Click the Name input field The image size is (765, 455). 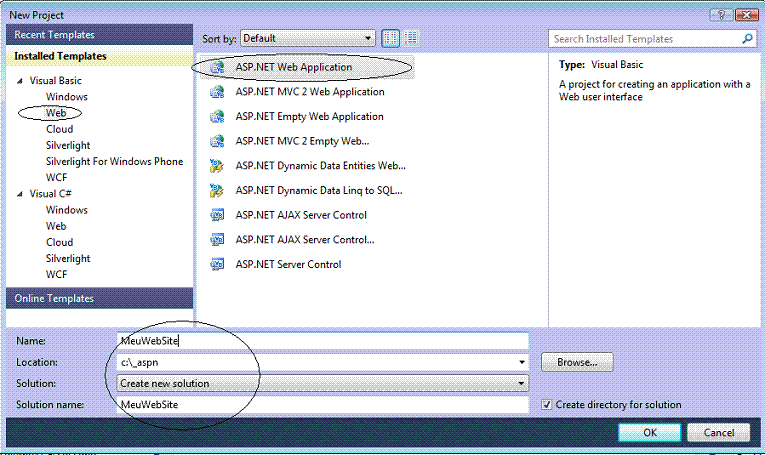(322, 341)
